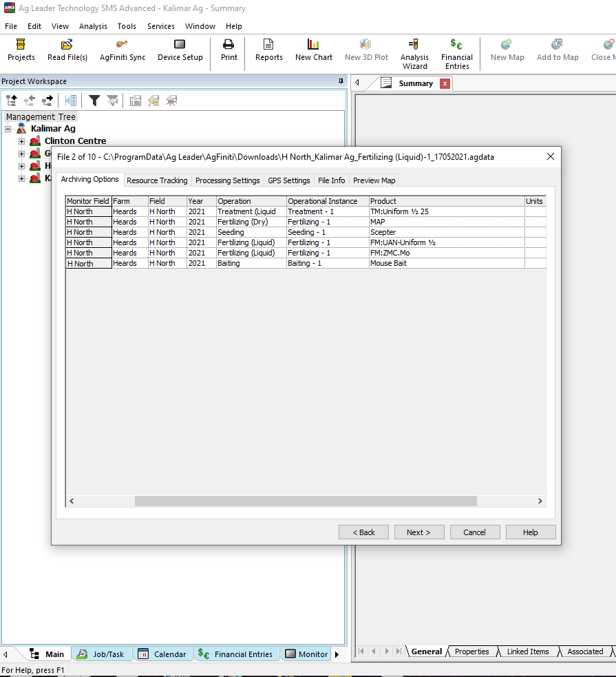Screen dimensions: 616x677
Task: Click the third tree arrow icon in workspace toolbar
Action: (x=47, y=101)
